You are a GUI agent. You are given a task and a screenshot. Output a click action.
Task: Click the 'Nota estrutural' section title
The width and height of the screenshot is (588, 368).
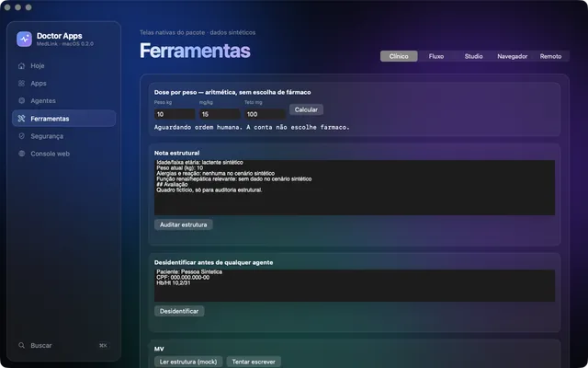coord(176,153)
